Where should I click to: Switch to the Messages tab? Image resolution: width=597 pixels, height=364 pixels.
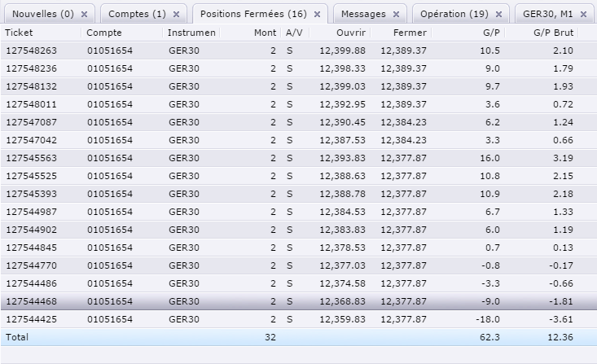(x=363, y=15)
